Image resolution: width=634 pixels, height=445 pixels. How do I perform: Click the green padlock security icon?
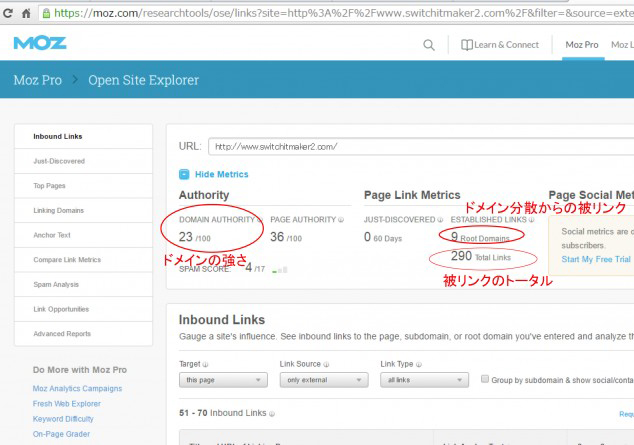click(46, 13)
